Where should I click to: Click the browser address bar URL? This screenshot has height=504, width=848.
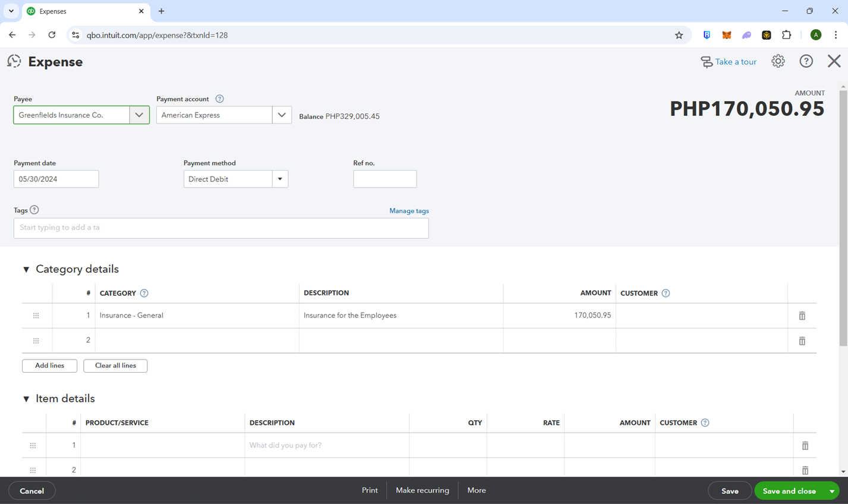click(157, 35)
